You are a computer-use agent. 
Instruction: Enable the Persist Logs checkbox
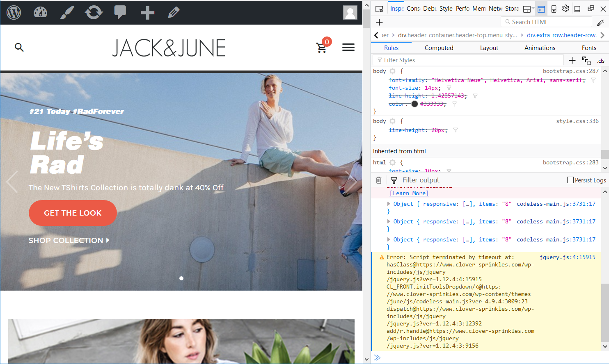(x=570, y=180)
